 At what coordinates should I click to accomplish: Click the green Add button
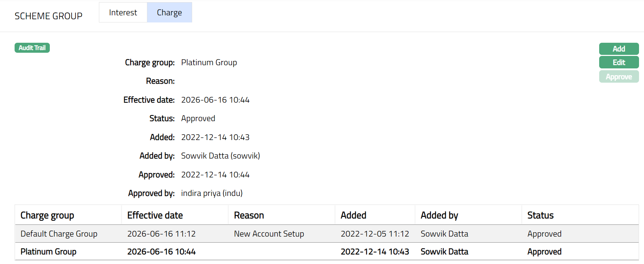pos(619,49)
